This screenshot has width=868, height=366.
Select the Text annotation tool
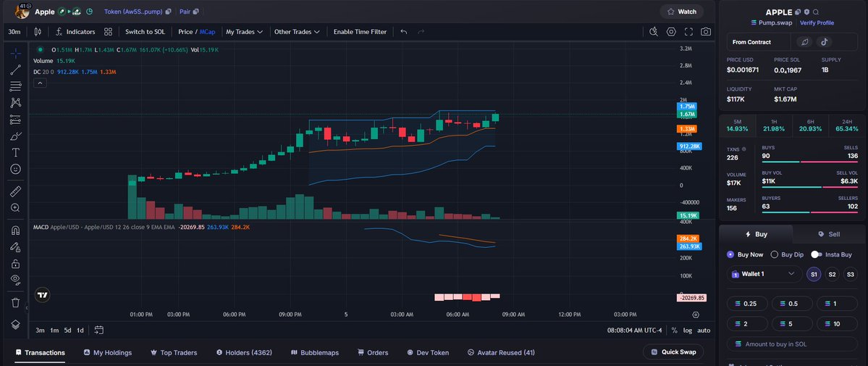point(15,152)
